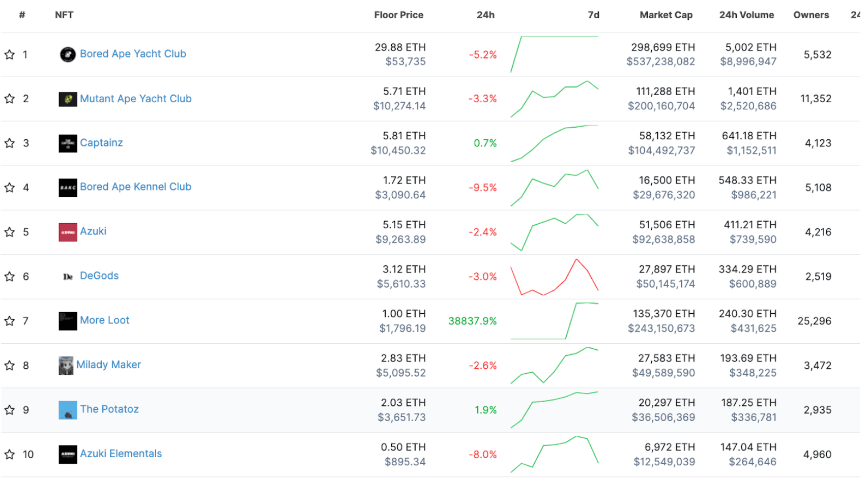Image resolution: width=868 pixels, height=482 pixels.
Task: Click the Captainz collection logo icon
Action: 68,143
